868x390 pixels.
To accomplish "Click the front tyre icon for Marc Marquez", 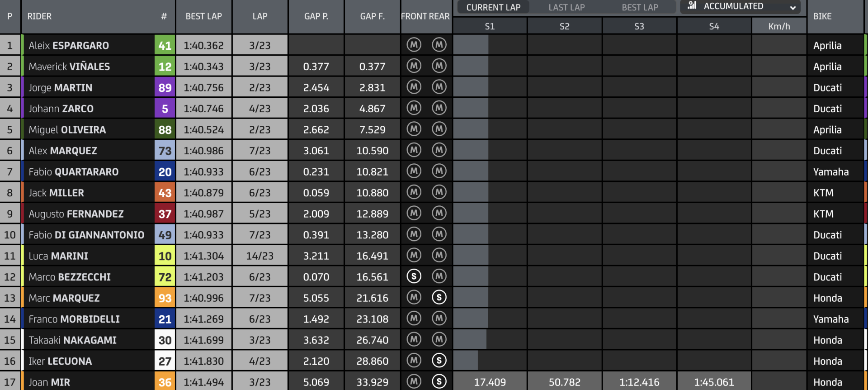I will (x=414, y=297).
